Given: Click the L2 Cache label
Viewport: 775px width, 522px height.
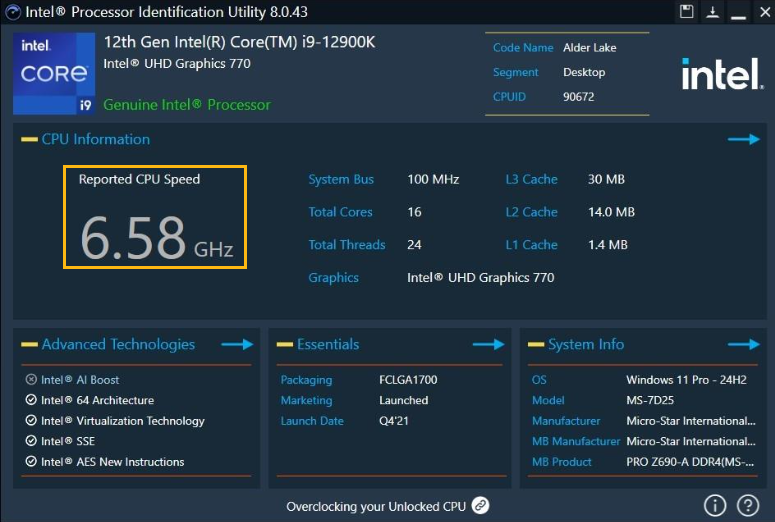Looking at the screenshot, I should (x=531, y=212).
